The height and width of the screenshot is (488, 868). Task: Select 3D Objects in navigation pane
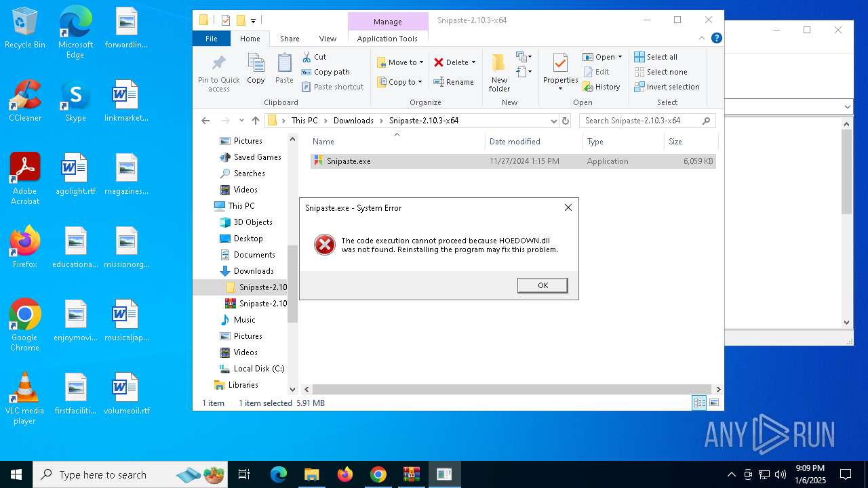[253, 222]
